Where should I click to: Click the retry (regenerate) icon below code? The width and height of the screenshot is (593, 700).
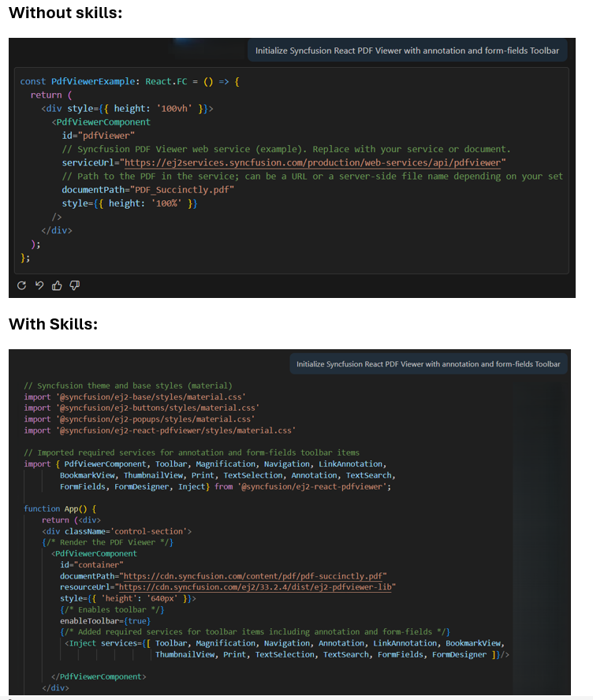(21, 285)
